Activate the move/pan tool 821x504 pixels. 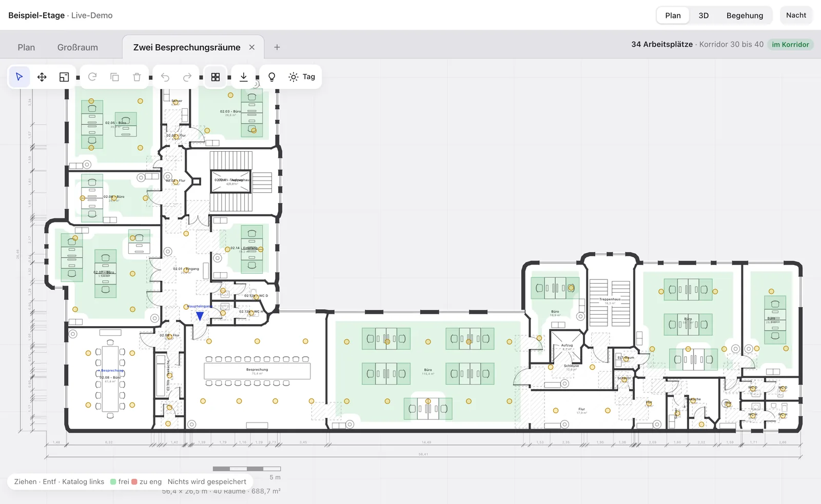tap(42, 77)
